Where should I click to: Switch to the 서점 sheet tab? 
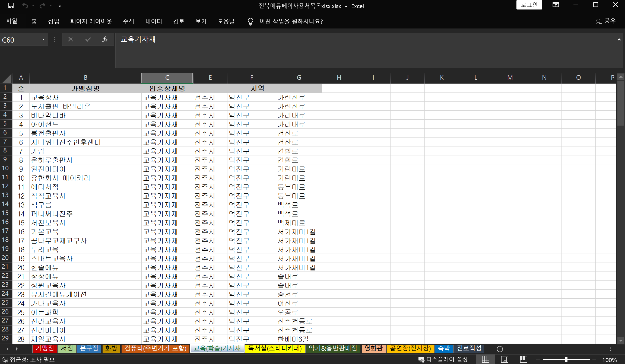point(67,348)
